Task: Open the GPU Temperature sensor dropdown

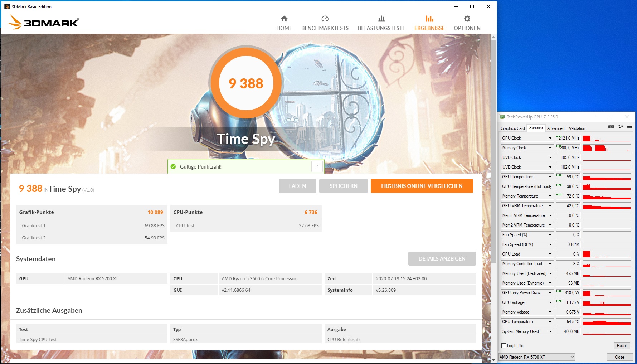Action: pos(550,177)
